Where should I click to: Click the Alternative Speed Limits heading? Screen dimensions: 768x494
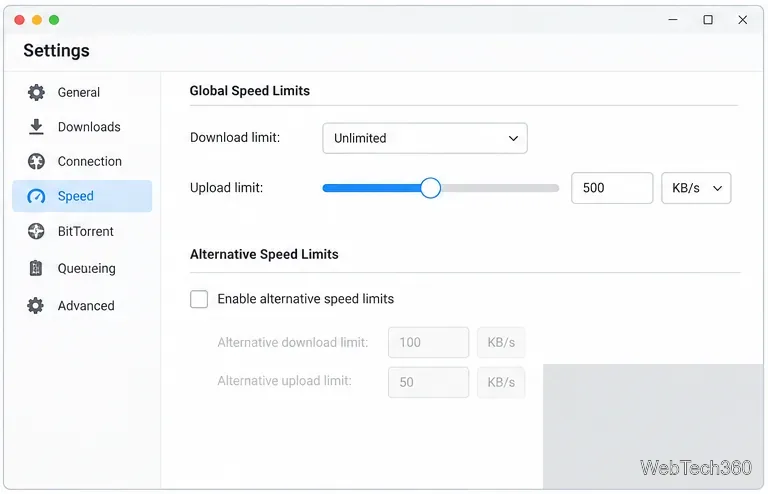tap(264, 254)
